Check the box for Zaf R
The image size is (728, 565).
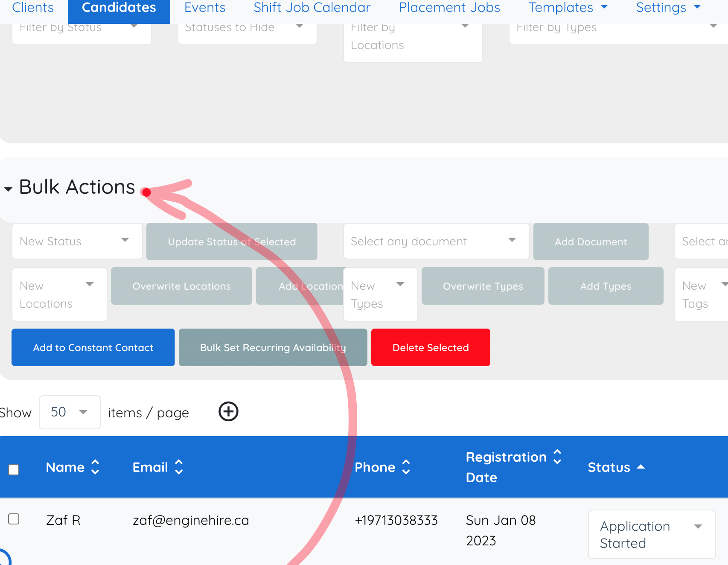pyautogui.click(x=14, y=519)
